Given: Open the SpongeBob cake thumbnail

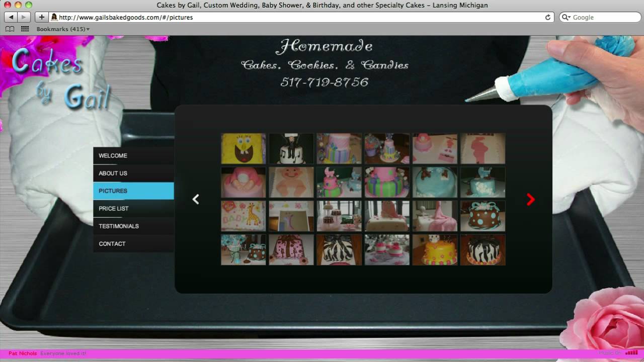Looking at the screenshot, I should (x=244, y=148).
